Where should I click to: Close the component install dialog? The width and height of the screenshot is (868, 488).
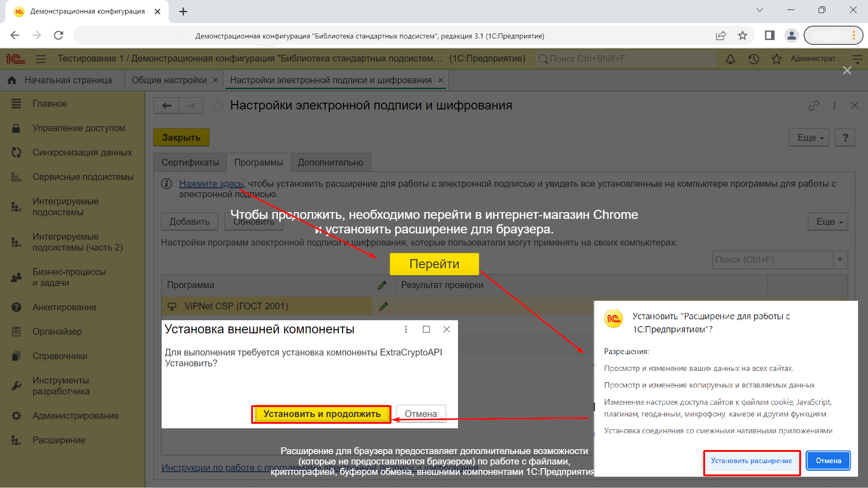pyautogui.click(x=447, y=329)
